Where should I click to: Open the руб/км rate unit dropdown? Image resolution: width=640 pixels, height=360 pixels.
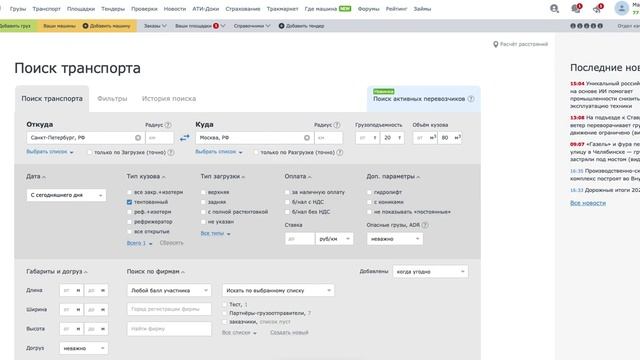[x=334, y=239]
